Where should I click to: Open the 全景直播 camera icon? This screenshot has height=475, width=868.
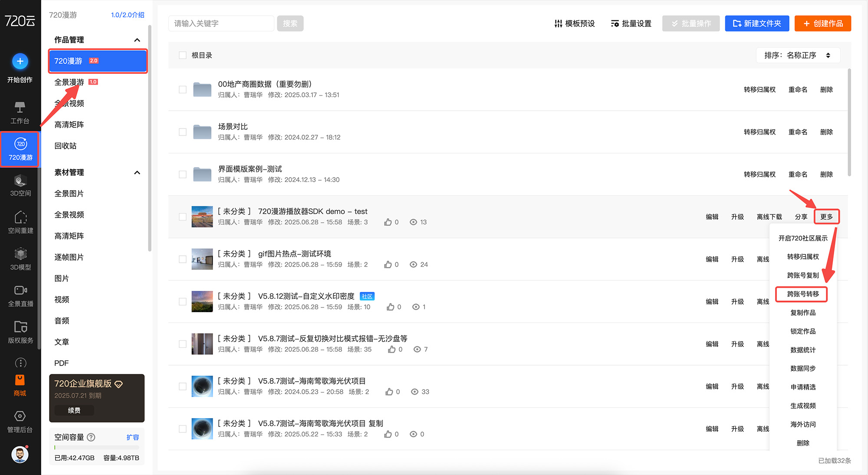point(20,290)
